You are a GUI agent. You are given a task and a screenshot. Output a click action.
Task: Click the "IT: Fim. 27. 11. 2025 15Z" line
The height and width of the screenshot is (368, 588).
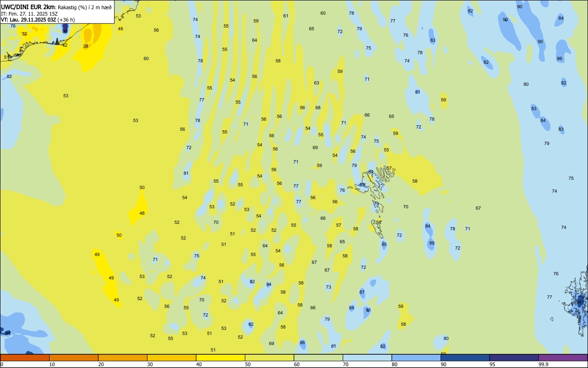coord(29,13)
